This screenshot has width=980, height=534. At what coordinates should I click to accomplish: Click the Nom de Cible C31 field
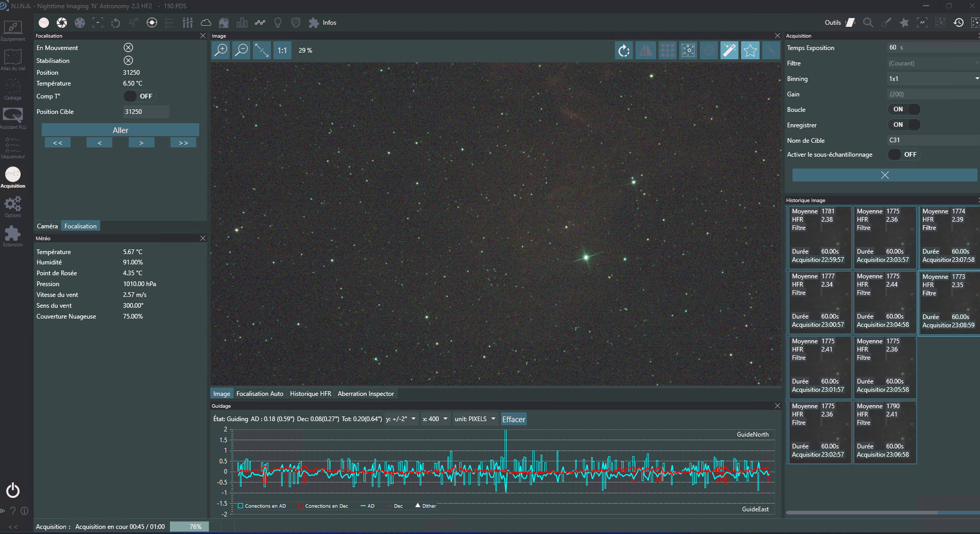[x=933, y=140]
